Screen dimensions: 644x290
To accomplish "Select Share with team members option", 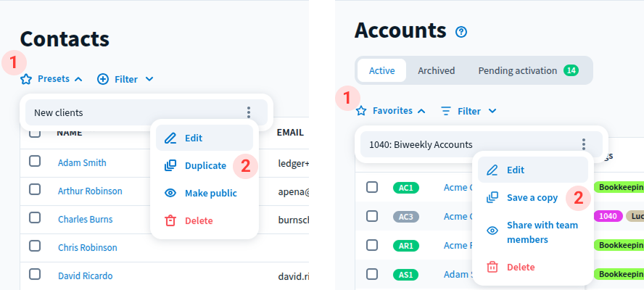I will click(542, 232).
